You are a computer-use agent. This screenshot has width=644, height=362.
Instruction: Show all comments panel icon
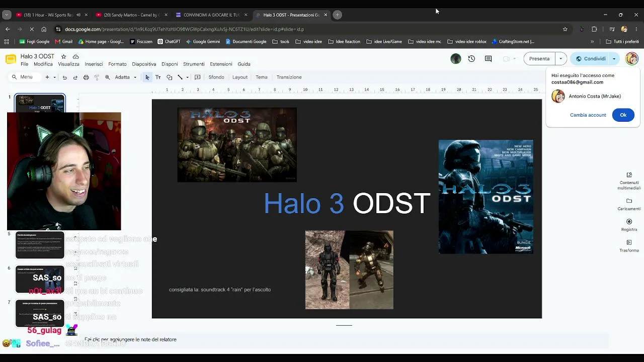[x=488, y=59]
